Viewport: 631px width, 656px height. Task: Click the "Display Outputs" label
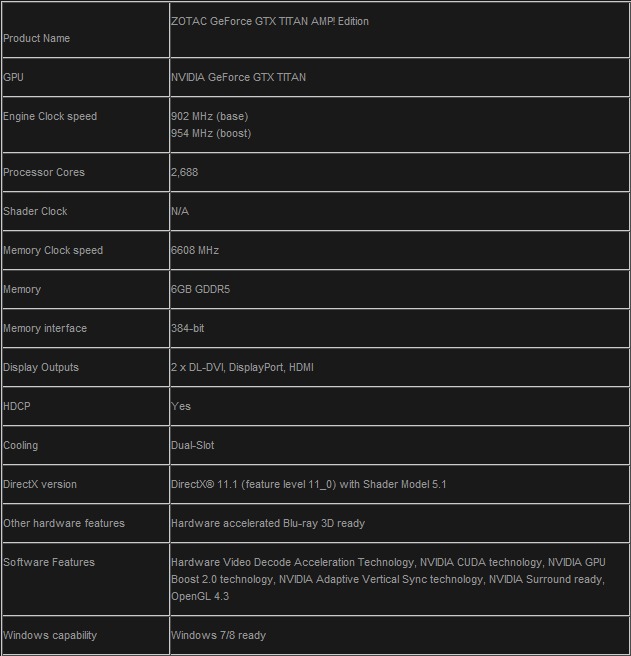tap(41, 367)
